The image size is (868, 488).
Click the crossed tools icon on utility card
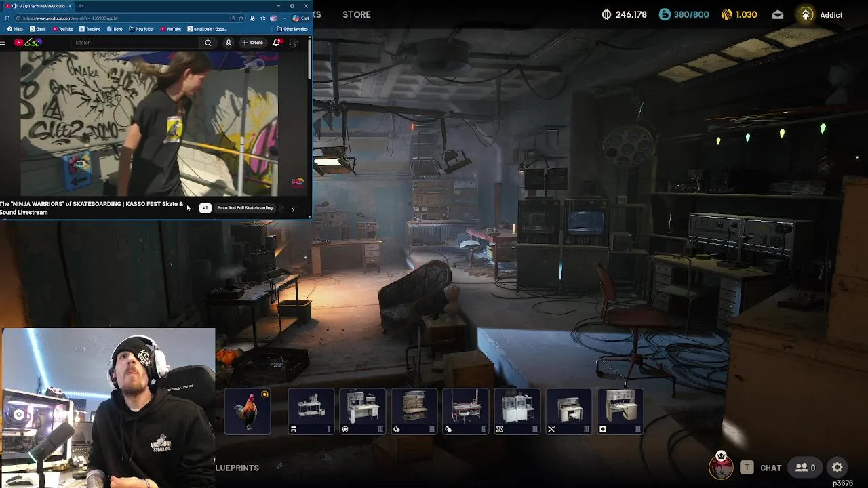[x=551, y=429]
